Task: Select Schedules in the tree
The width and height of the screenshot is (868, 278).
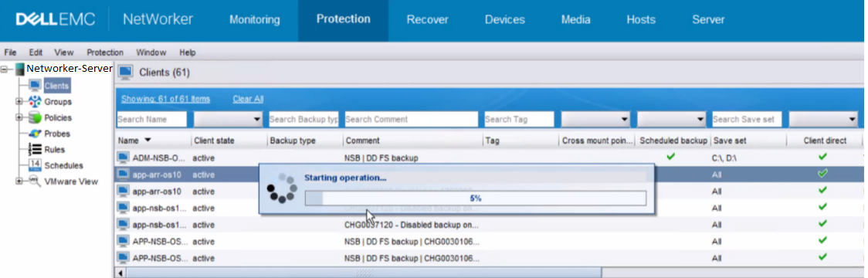Action: (x=63, y=165)
